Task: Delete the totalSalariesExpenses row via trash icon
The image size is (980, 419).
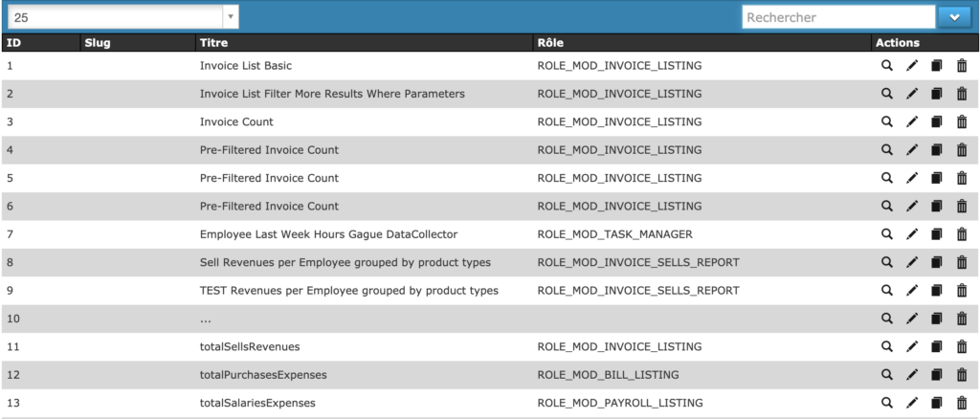Action: click(x=962, y=403)
